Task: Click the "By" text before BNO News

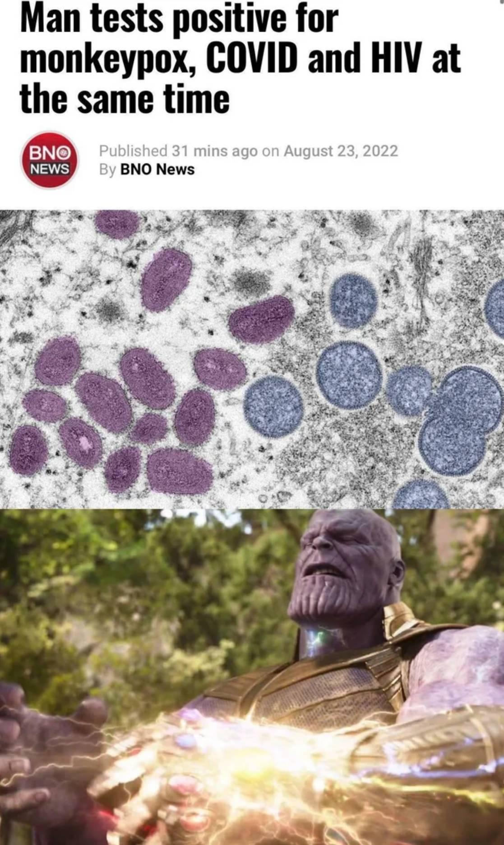Action: pyautogui.click(x=108, y=170)
